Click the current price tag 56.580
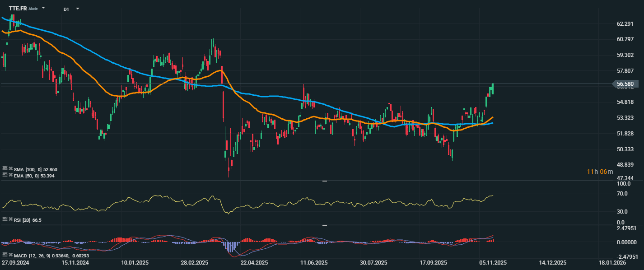Screen dimensions: 644x270 click(x=625, y=84)
